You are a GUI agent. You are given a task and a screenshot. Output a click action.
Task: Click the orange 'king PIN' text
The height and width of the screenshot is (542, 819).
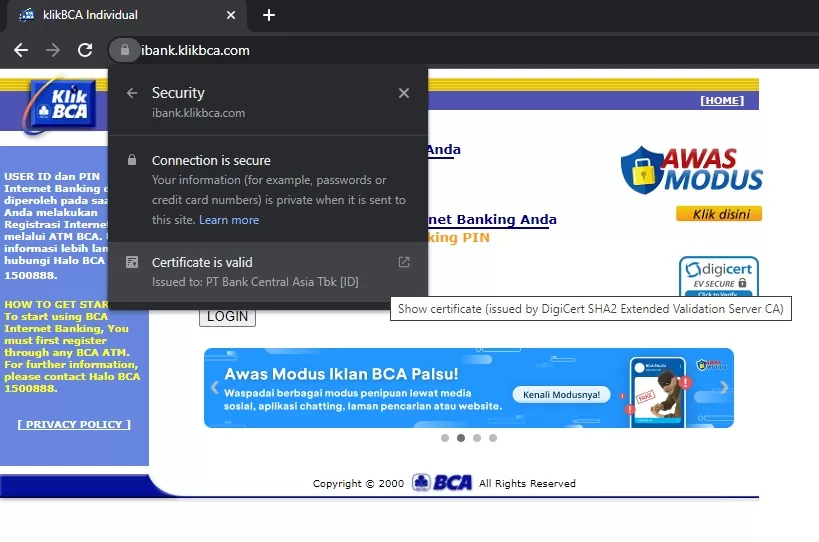pos(459,238)
